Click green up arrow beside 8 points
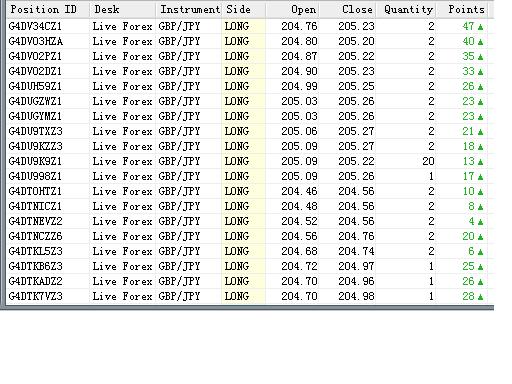The width and height of the screenshot is (512, 384). point(480,207)
